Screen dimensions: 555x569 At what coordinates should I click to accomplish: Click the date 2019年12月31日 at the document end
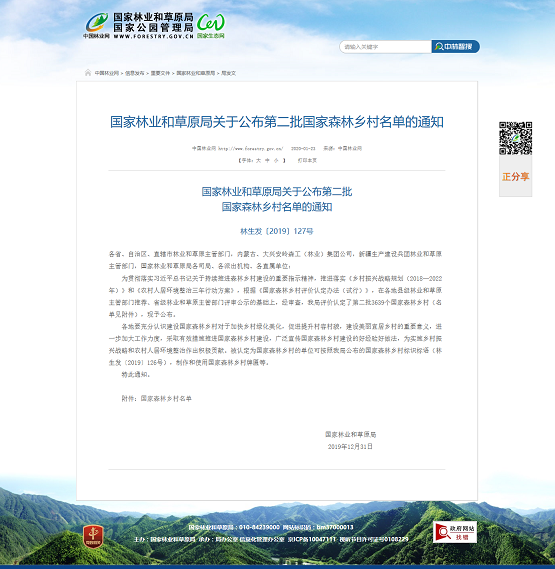click(350, 446)
